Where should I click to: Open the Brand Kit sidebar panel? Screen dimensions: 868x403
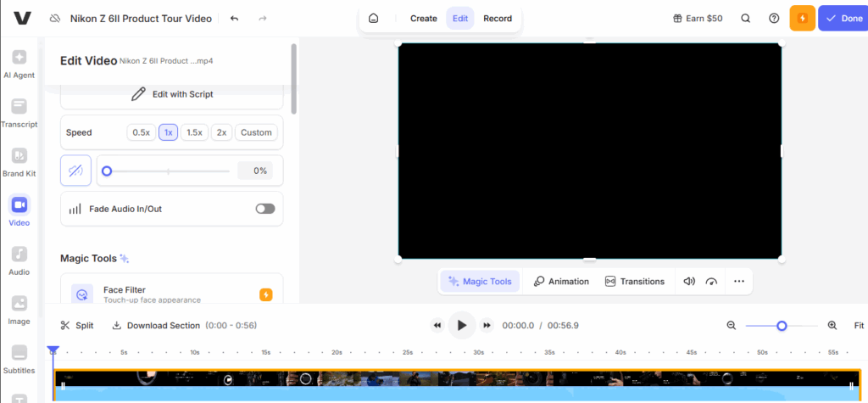click(19, 162)
